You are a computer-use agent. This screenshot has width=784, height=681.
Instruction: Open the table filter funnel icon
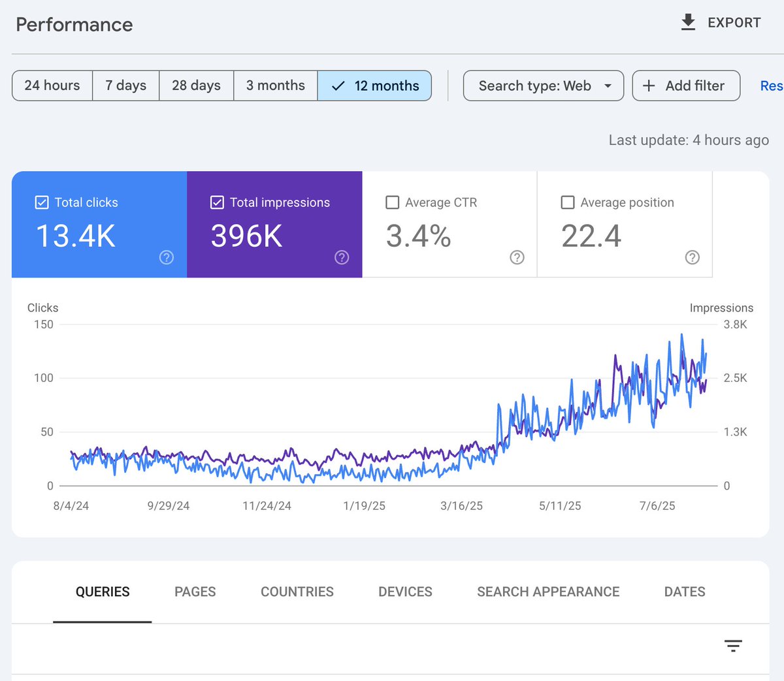733,646
